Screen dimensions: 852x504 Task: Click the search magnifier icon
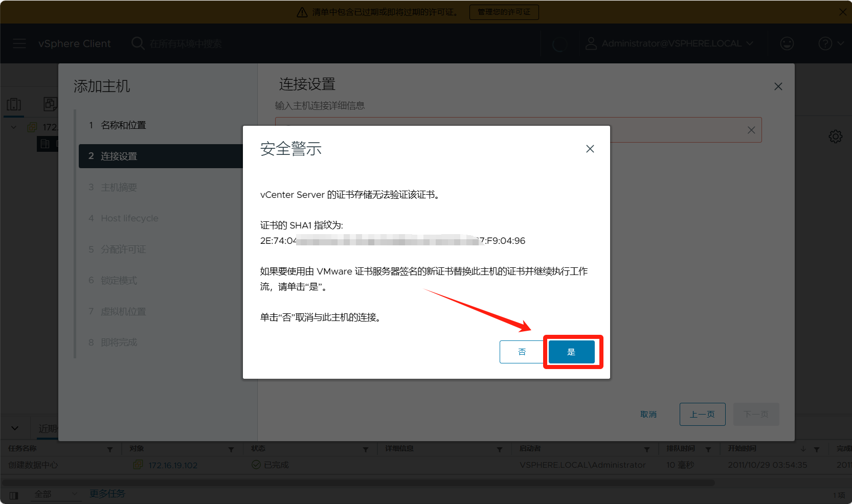[x=138, y=43]
